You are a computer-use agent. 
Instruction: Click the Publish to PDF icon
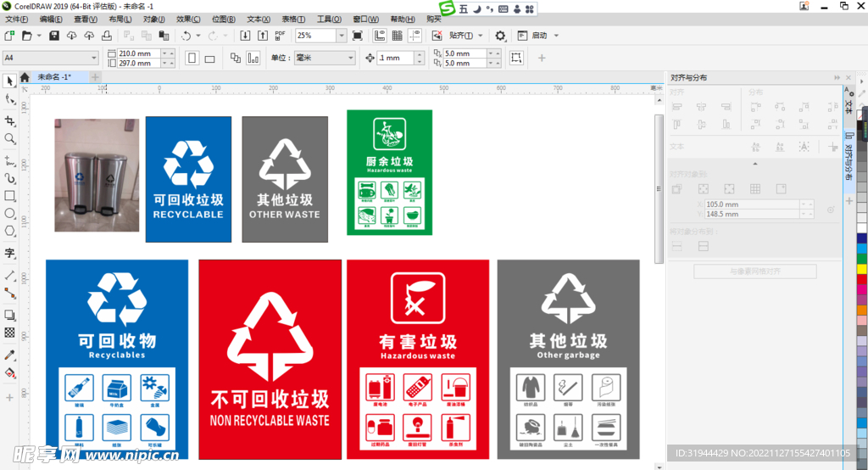280,36
